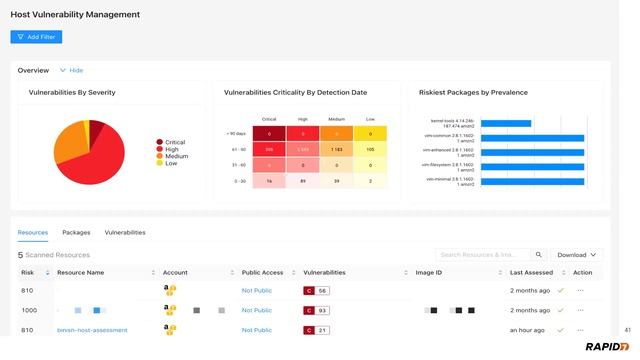Click 'an hour ago' last assessed value
The image size is (640, 360).
click(527, 330)
